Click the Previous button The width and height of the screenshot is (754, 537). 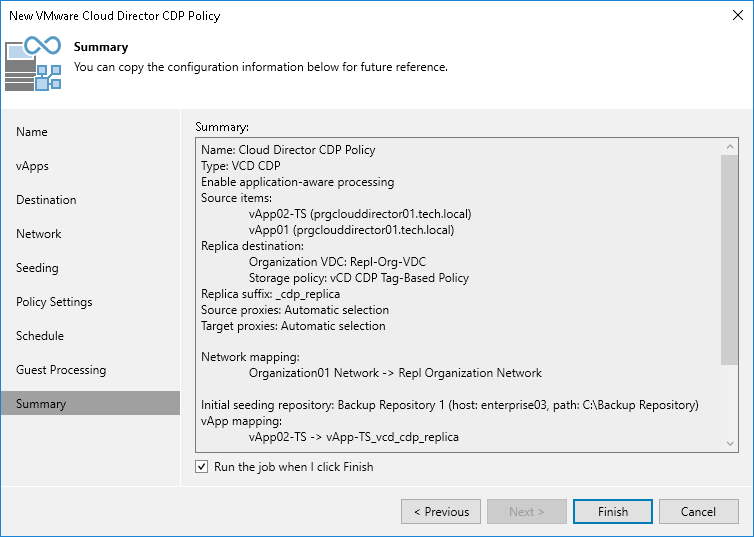click(440, 512)
